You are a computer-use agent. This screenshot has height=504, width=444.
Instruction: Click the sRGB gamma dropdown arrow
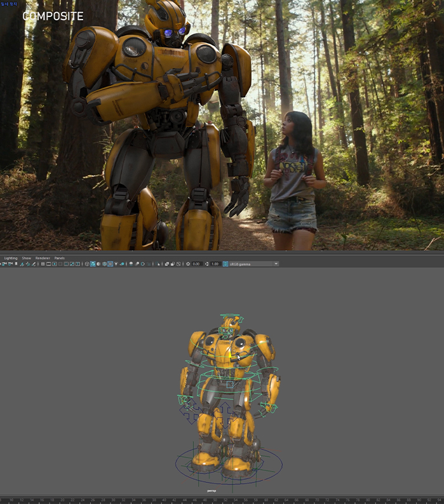pos(276,264)
